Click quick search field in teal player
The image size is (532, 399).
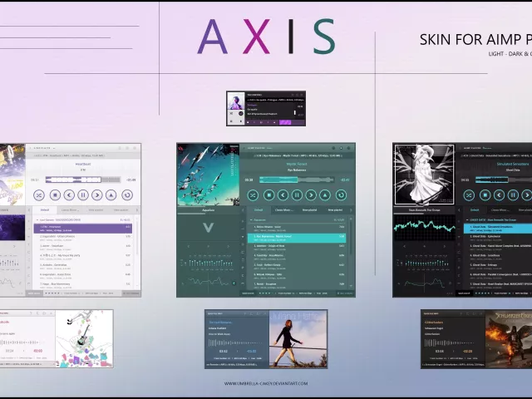click(248, 293)
